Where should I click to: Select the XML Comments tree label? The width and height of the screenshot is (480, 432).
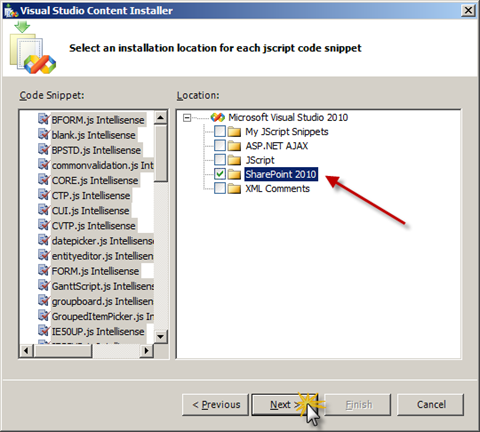277,189
